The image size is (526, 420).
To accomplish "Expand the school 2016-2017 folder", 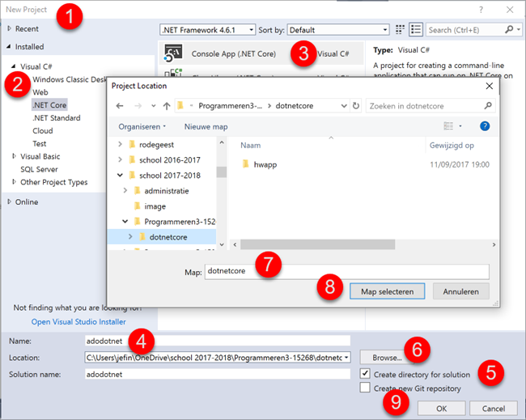I will tap(120, 159).
